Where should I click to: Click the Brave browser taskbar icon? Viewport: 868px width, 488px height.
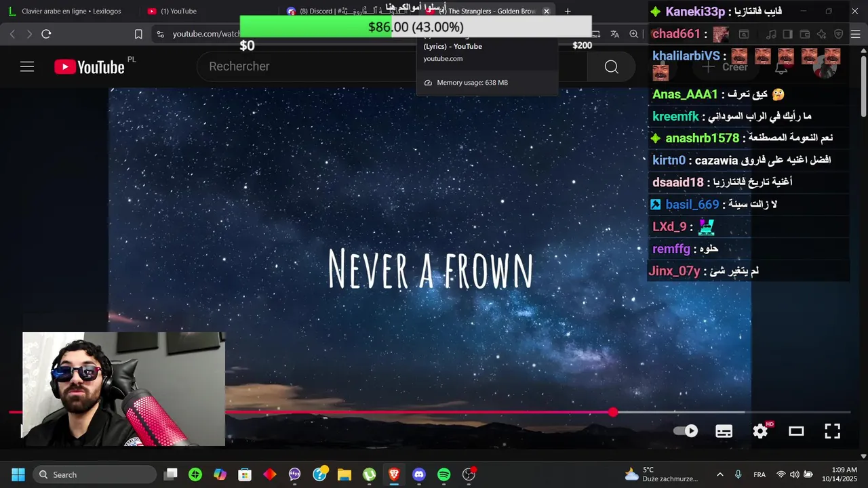394,474
